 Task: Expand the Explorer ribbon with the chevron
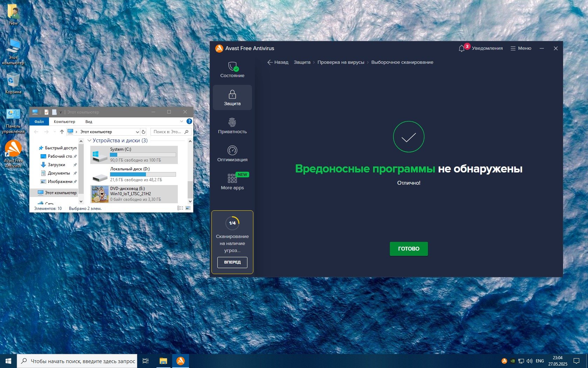(x=181, y=121)
